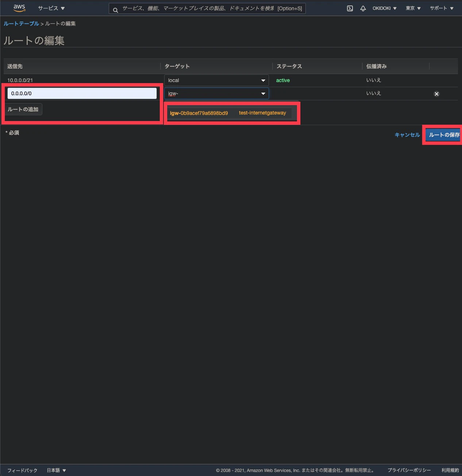Click the 10.0.0.0/21 destination text
The width and height of the screenshot is (462, 476).
tap(20, 80)
